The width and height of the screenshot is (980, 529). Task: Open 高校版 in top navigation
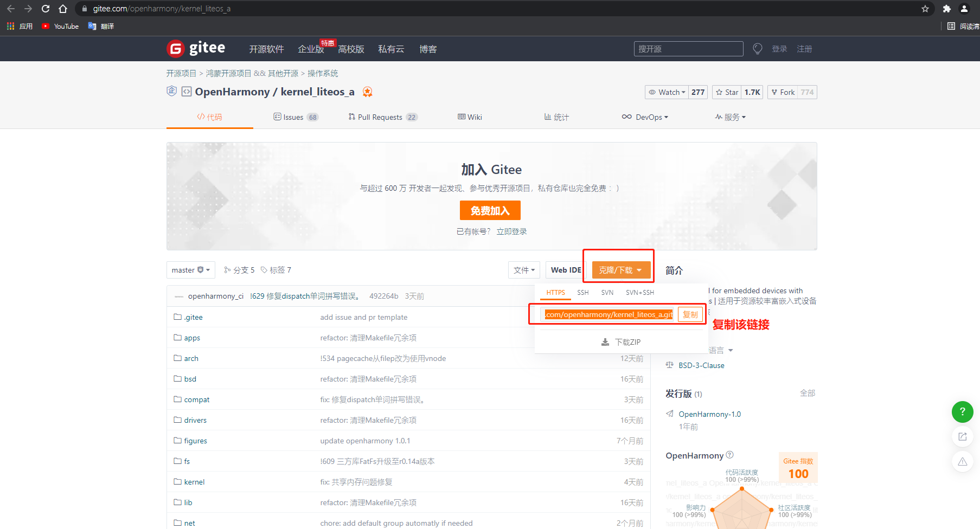coord(351,49)
